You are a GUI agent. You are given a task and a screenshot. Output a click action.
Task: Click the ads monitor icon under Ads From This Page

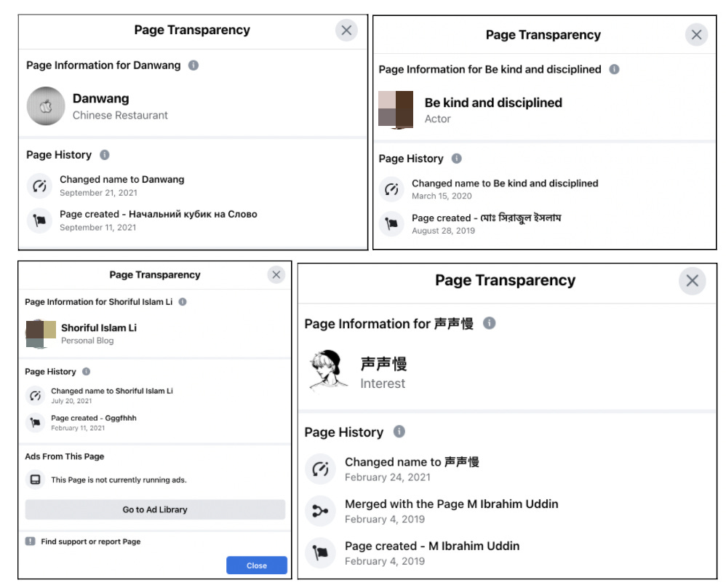[x=35, y=480]
